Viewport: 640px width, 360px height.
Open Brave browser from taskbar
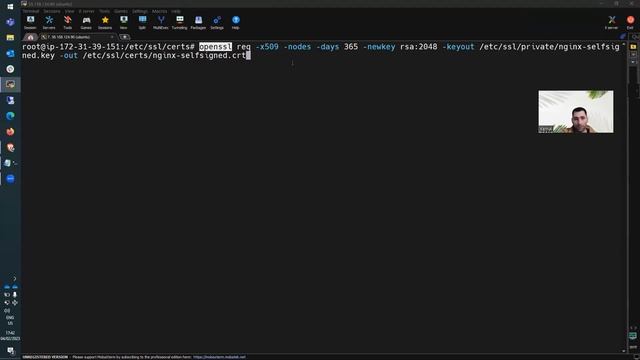click(11, 147)
